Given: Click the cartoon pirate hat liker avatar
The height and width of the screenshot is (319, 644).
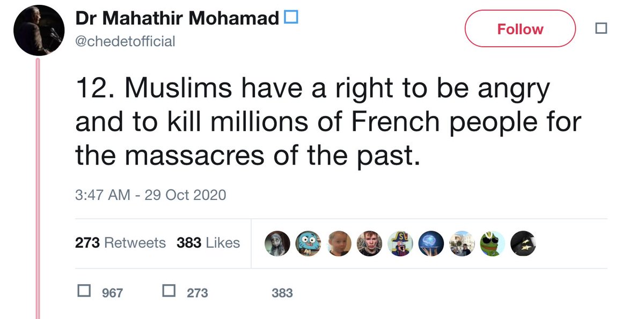Looking at the screenshot, I should [400, 244].
